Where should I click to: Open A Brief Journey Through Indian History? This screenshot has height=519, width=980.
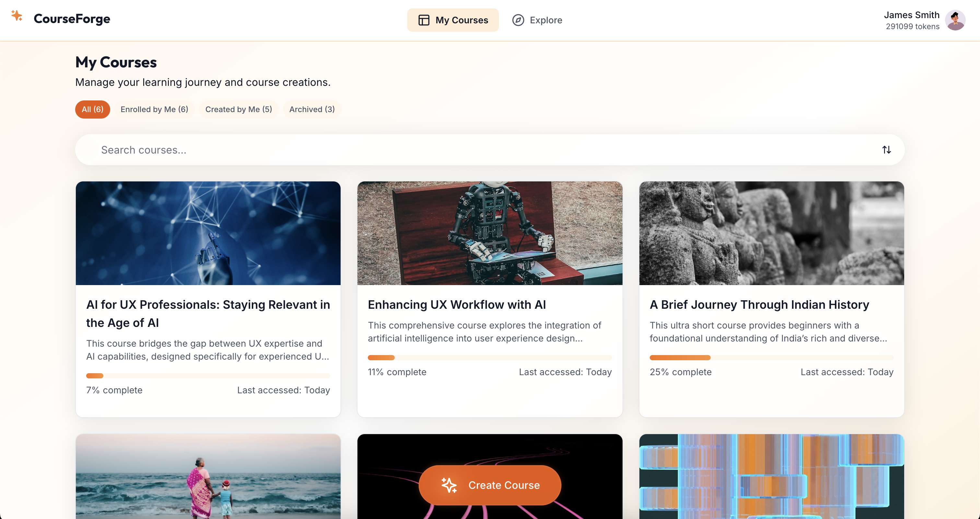pyautogui.click(x=759, y=305)
